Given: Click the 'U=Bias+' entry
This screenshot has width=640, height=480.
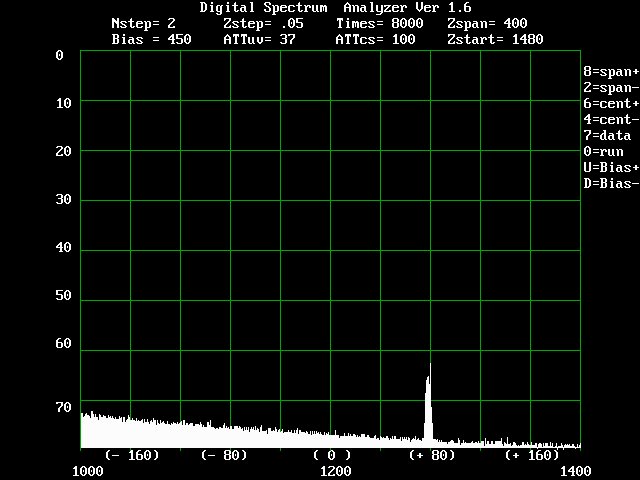Looking at the screenshot, I should click(x=611, y=167).
